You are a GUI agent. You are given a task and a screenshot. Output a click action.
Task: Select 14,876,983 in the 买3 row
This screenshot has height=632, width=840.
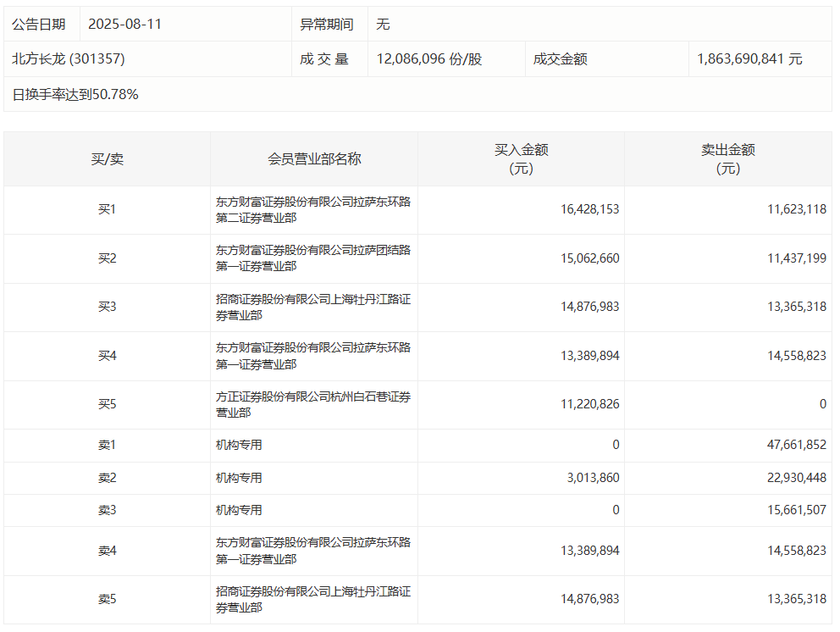point(590,308)
